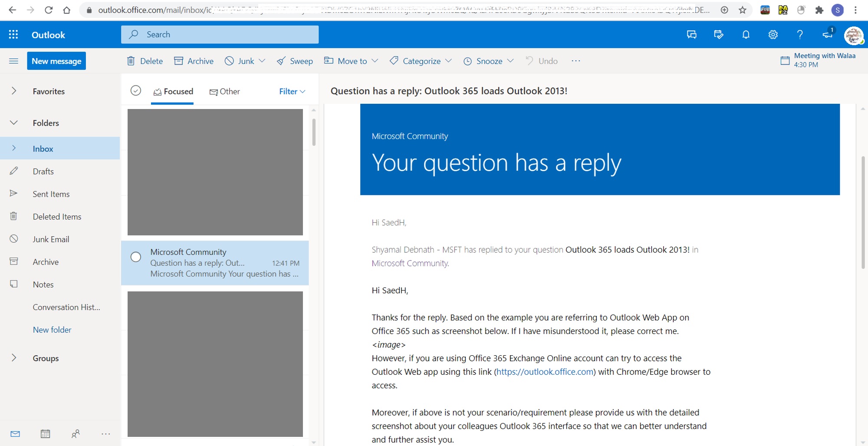This screenshot has height=446, width=868.
Task: Open Chrome extensions puzzle icon
Action: click(819, 10)
